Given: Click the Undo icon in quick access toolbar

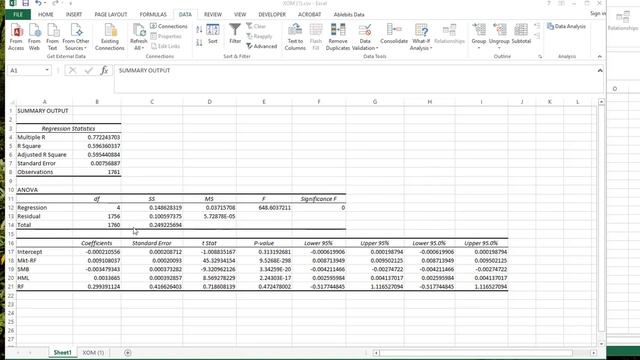Looking at the screenshot, I should click(x=38, y=3).
